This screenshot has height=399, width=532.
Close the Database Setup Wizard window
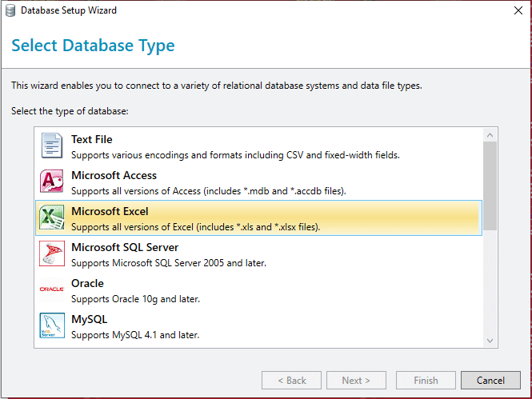click(x=518, y=10)
